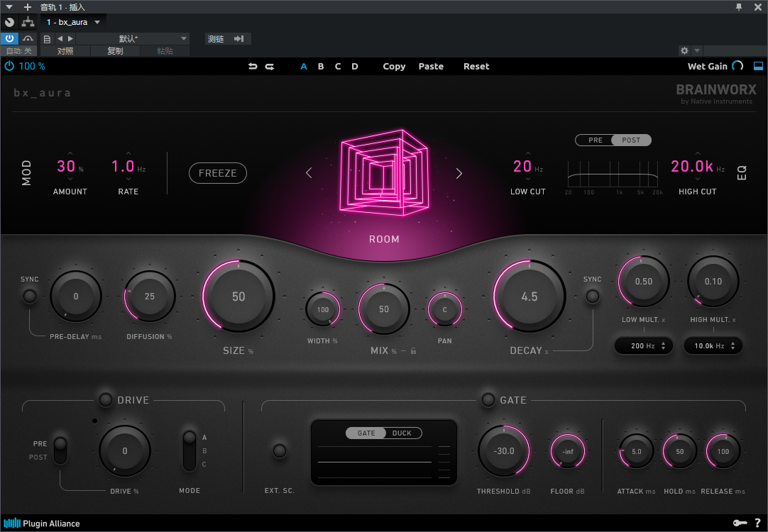Open the routing tree icon
This screenshot has height=532, width=768.
click(x=28, y=22)
